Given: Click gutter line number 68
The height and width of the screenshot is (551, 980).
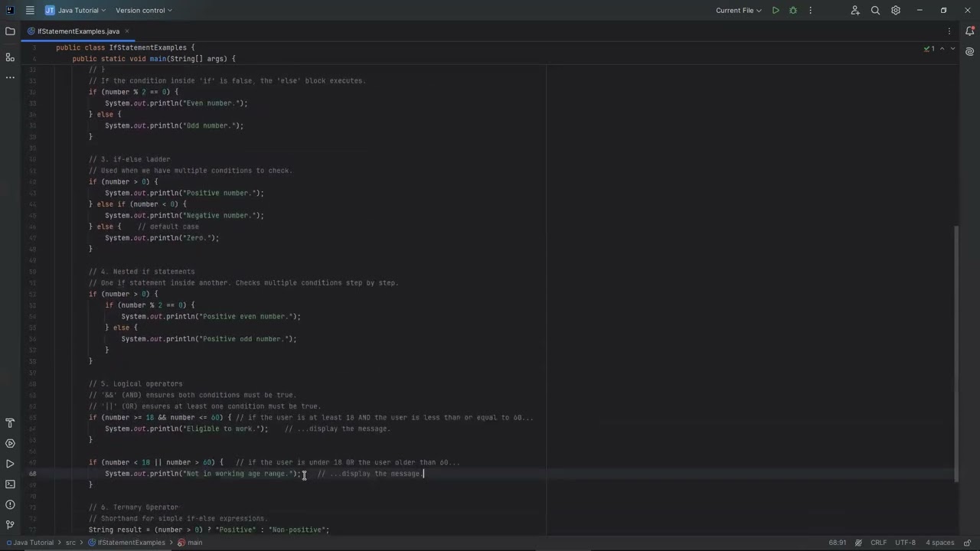Looking at the screenshot, I should [x=33, y=474].
